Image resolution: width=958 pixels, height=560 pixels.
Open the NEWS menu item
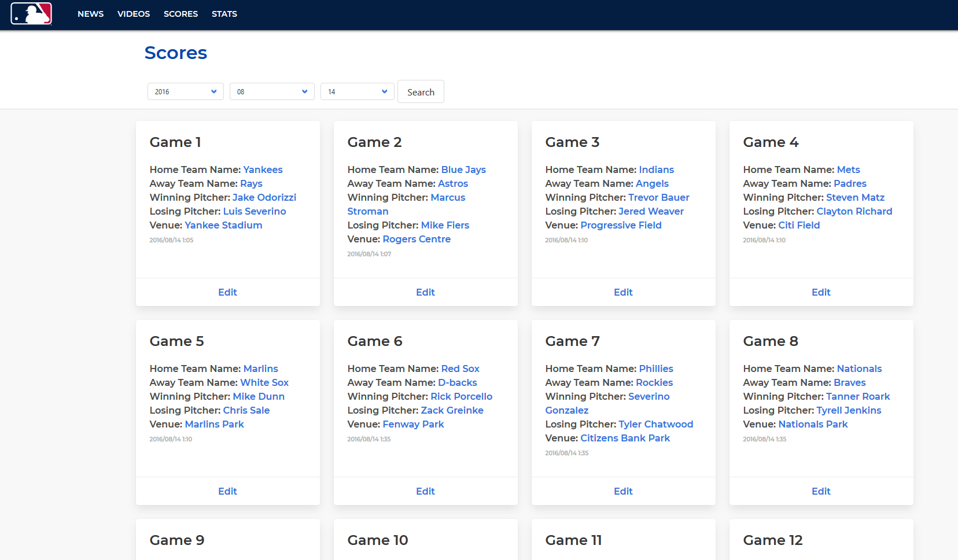click(x=91, y=14)
